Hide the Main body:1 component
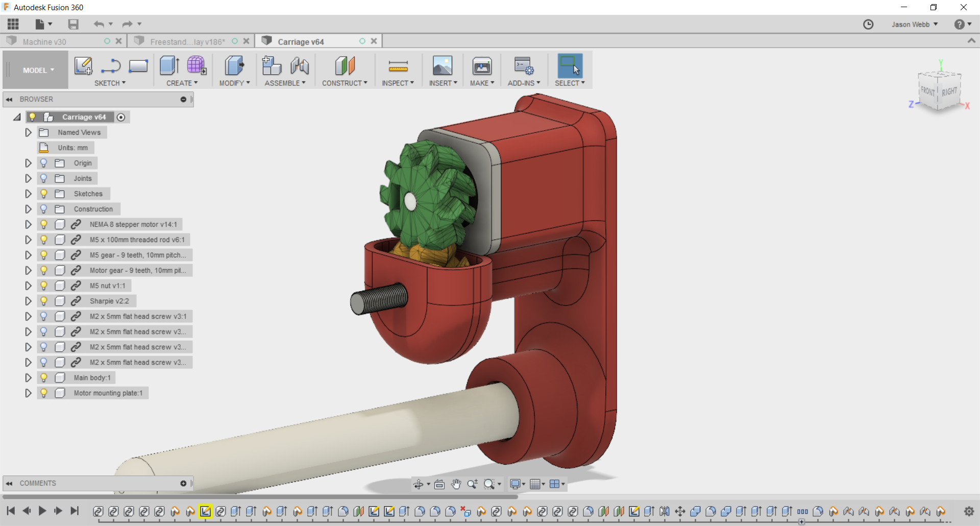This screenshot has width=980, height=526. (44, 377)
